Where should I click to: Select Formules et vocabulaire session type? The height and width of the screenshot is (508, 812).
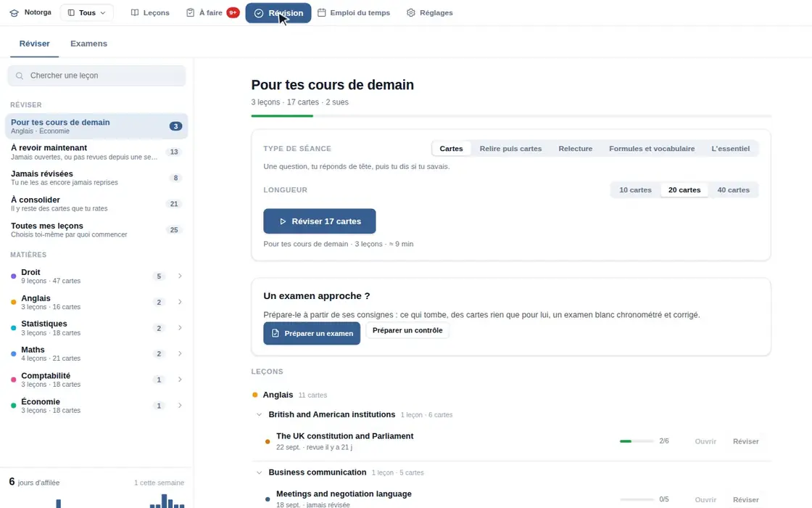[652, 149]
